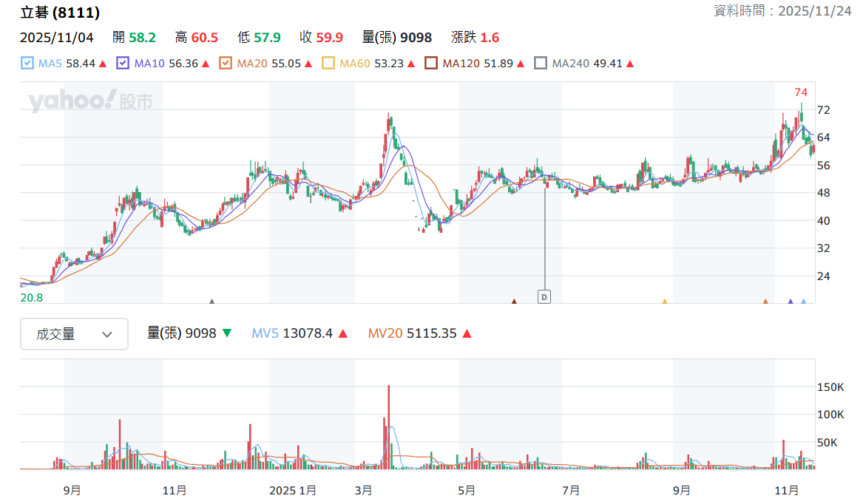This screenshot has width=866, height=504.
Task: Click the light blue triangle marker in November
Action: pyautogui.click(x=804, y=302)
